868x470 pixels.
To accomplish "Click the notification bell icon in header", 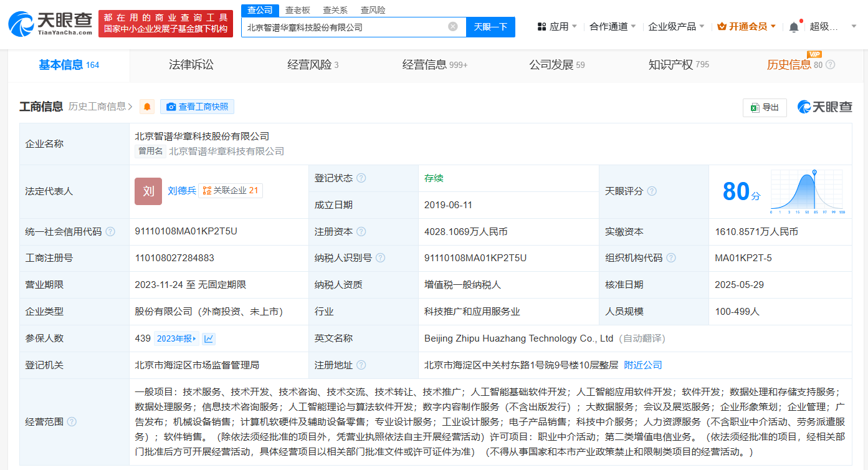I will (793, 27).
